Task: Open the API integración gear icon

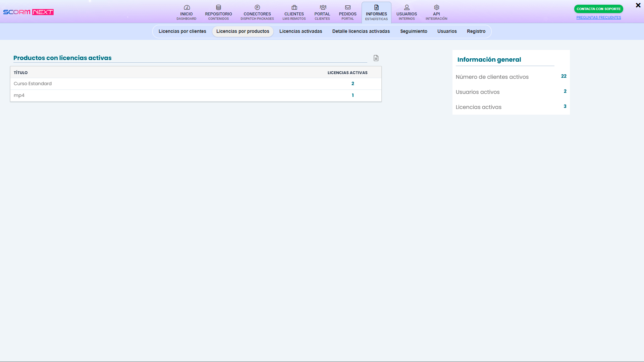Action: point(436,7)
